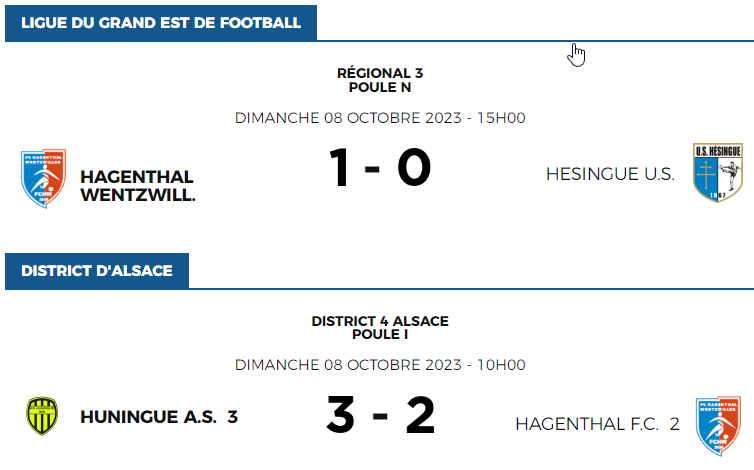This screenshot has height=470, width=754.
Task: Click Hagenthal Wentzwill.'s large score digit 1
Action: 339,168
